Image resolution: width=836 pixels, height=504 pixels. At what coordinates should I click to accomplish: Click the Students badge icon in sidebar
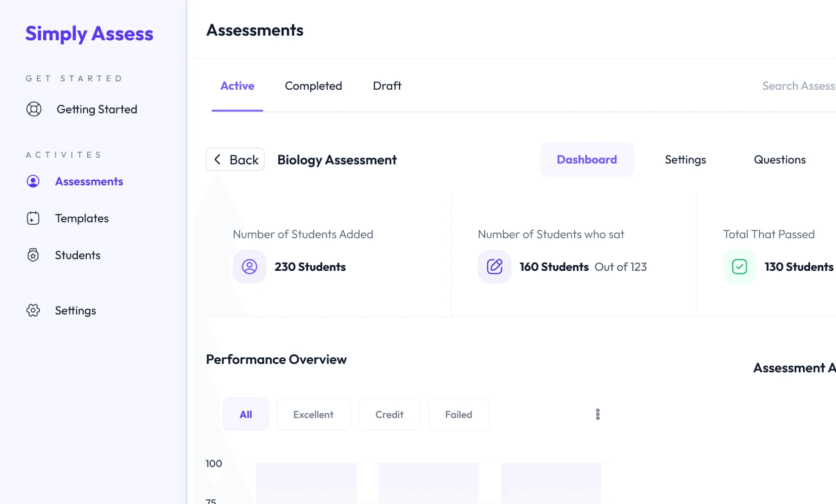tap(33, 255)
